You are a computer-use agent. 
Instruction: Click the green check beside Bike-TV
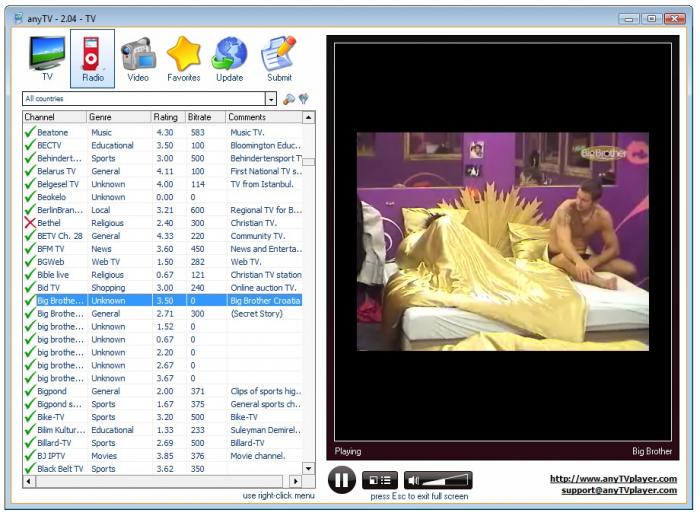tap(30, 417)
